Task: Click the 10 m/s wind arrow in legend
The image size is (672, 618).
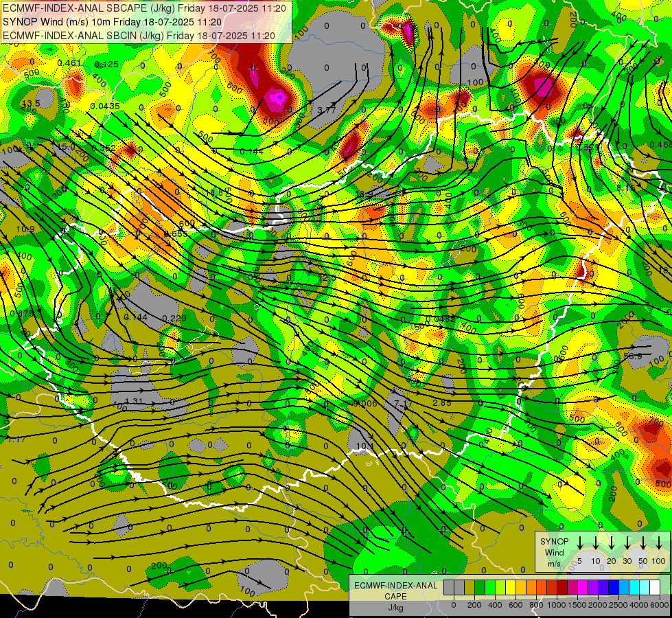Action: (596, 543)
